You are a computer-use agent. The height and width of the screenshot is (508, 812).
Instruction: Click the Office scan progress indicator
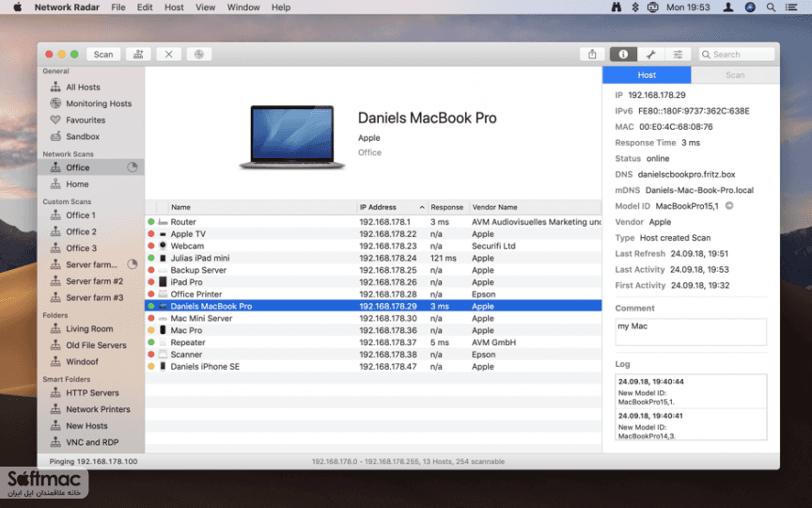pos(133,167)
